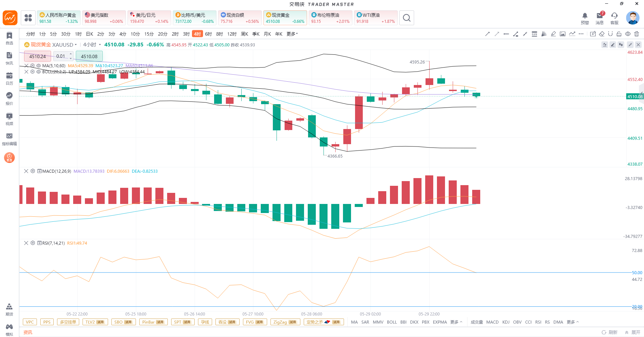Click the green 4510.08 buy price button
This screenshot has width=644, height=337.
tap(89, 56)
